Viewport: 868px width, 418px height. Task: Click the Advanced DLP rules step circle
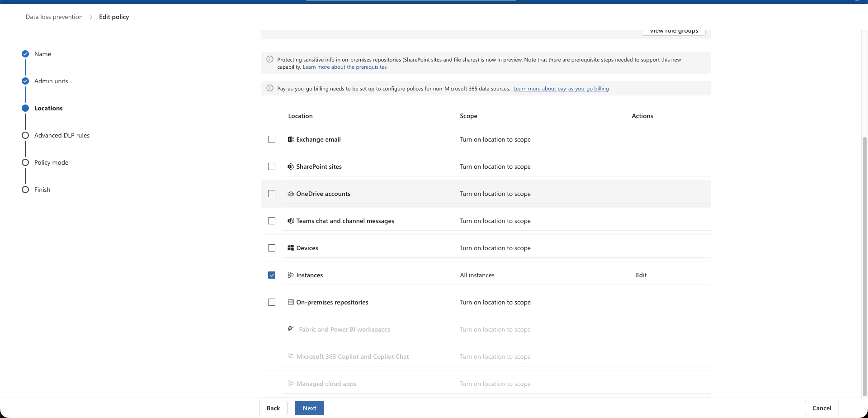click(25, 135)
